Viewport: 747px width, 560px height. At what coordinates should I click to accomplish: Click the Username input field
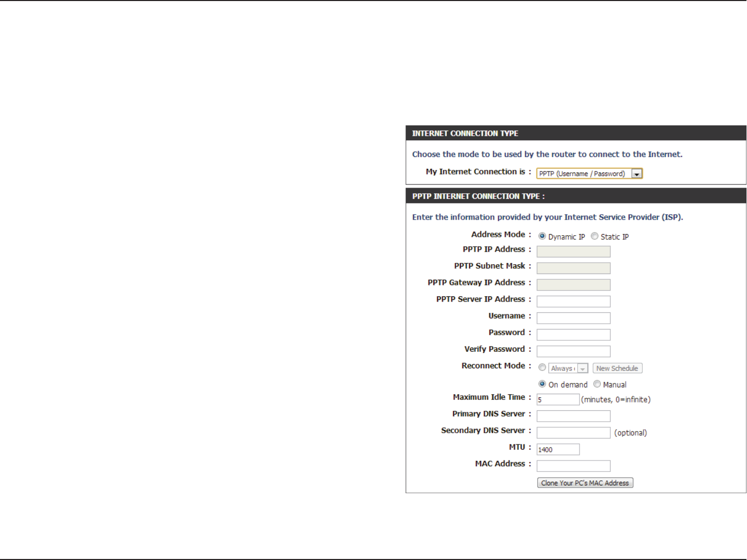tap(573, 318)
